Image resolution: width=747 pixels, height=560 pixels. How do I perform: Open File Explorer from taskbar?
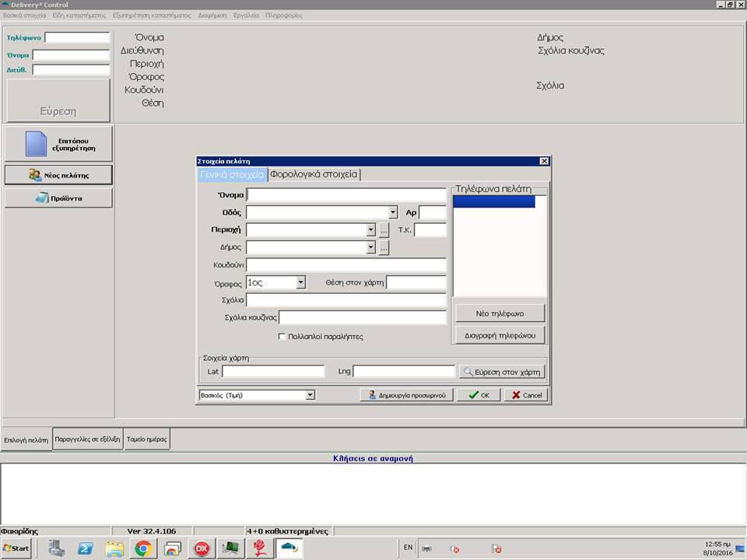coord(114,548)
